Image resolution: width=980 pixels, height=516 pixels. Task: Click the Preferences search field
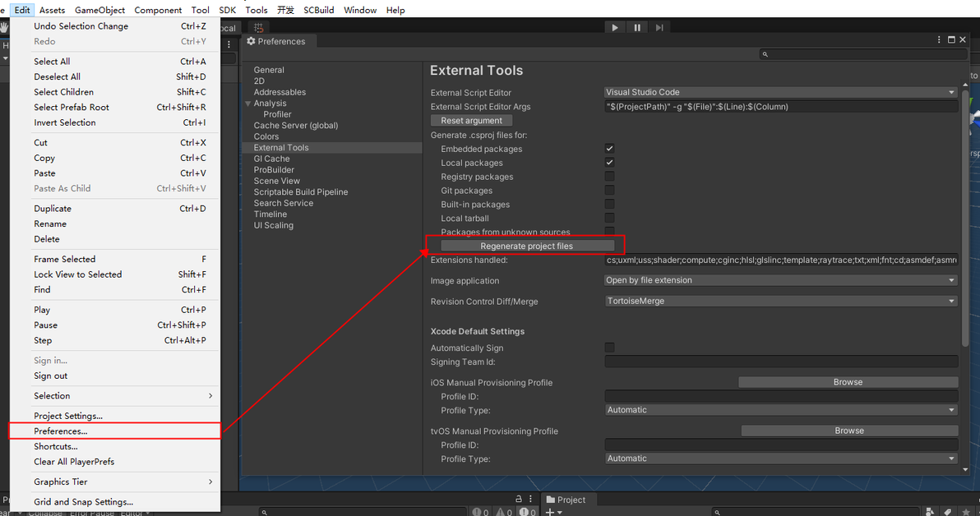[x=864, y=54]
